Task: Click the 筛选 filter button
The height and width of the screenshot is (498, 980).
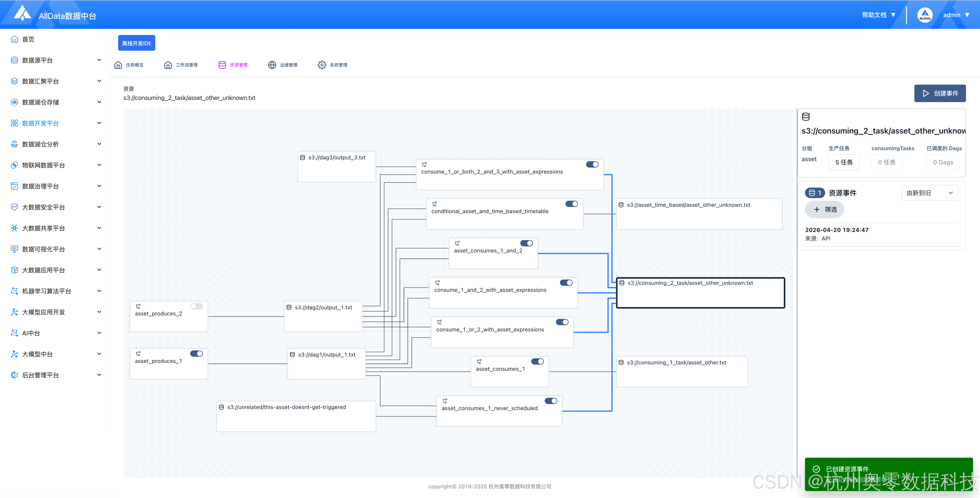Action: pos(824,209)
